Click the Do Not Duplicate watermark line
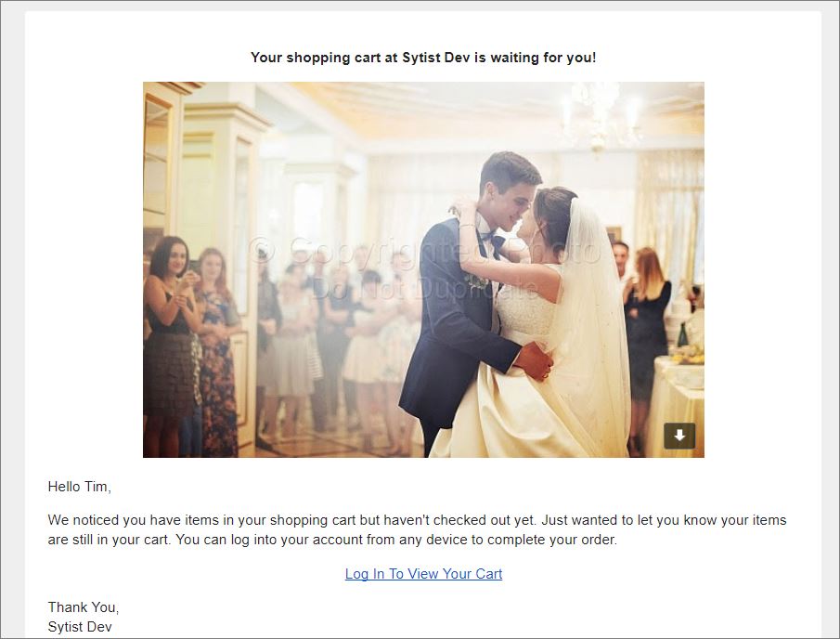 click(x=424, y=290)
